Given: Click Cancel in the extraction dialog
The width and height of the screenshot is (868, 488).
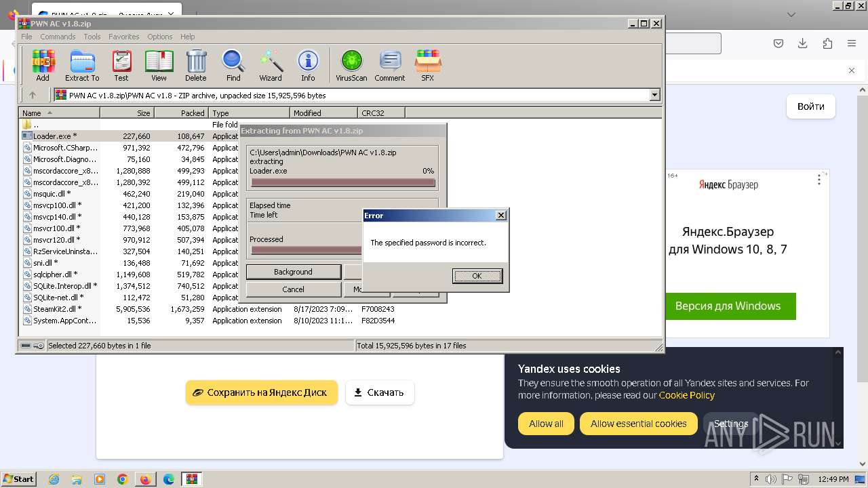Looking at the screenshot, I should 293,289.
